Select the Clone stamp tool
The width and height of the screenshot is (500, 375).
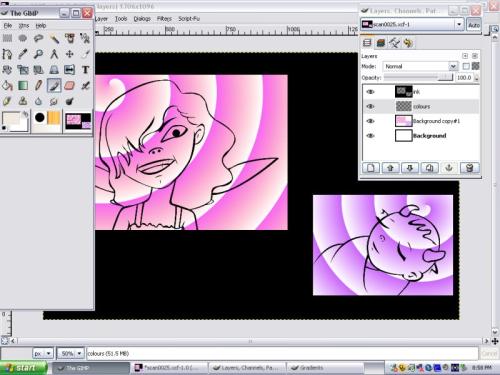(x=23, y=101)
